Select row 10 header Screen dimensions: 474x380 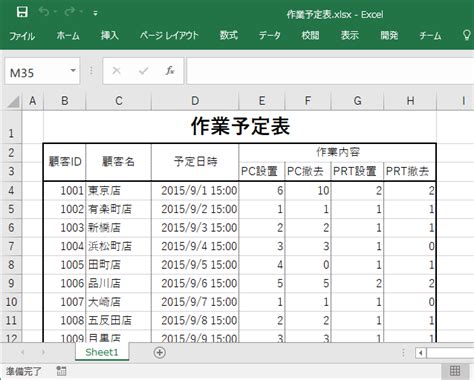(11, 302)
